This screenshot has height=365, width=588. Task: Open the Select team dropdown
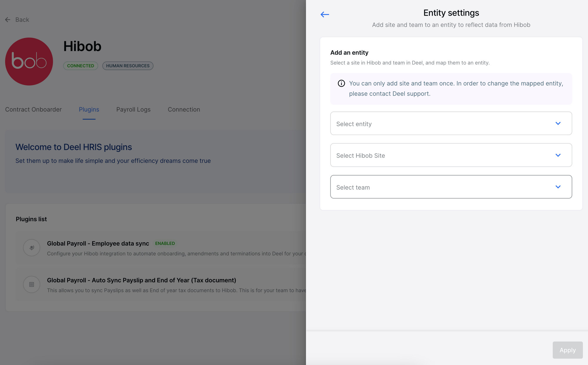[451, 187]
